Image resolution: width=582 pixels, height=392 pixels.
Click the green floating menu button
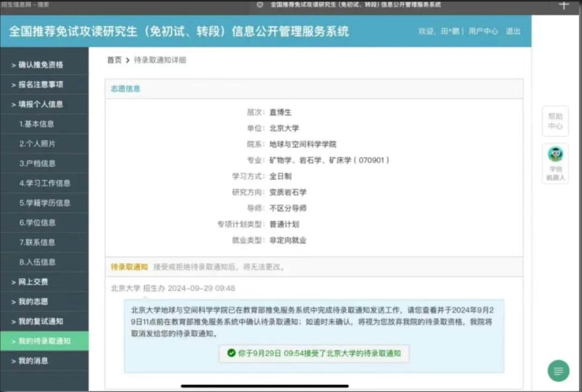tap(558, 371)
